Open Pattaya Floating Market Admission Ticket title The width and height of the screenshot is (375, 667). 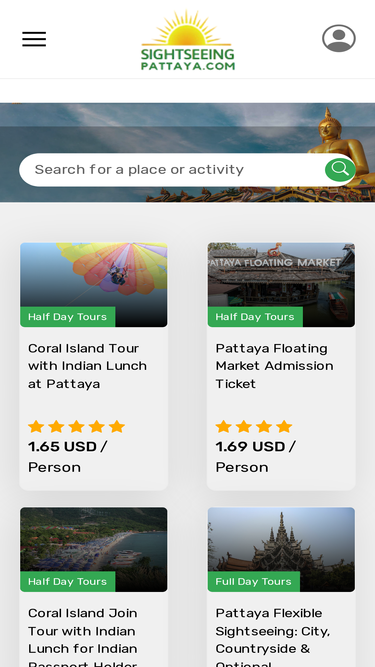275,366
